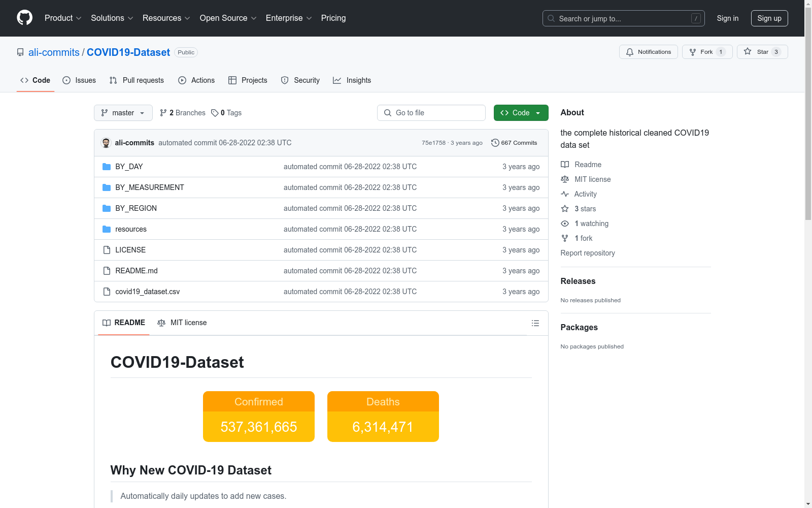This screenshot has height=508, width=812.
Task: Click the ali-commits avatar image
Action: [106, 143]
